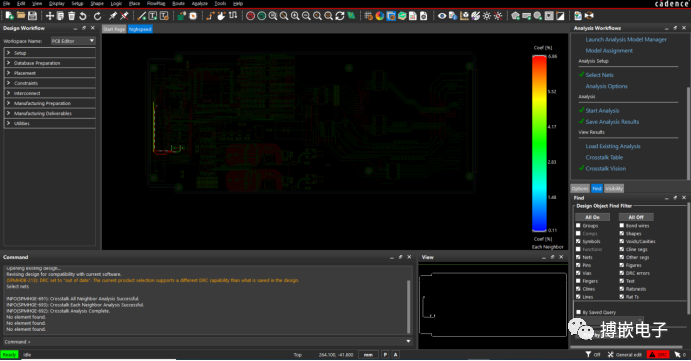Click the Command input field
The height and width of the screenshot is (361, 691).
207,342
